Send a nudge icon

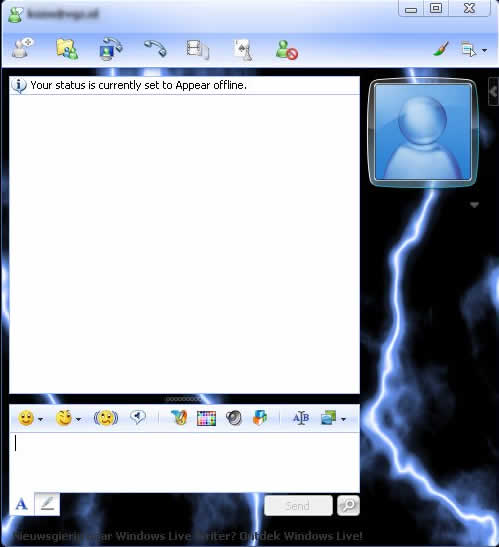click(106, 418)
